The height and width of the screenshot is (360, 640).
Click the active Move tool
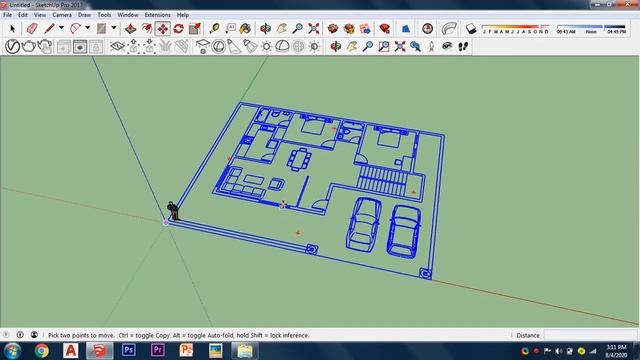click(x=162, y=29)
